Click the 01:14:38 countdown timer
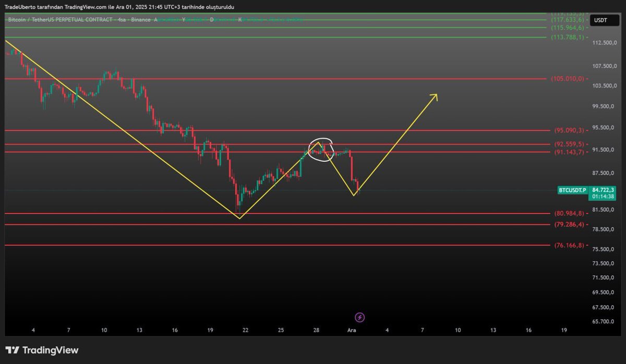Screen dimensions: 626x364 pos(604,197)
